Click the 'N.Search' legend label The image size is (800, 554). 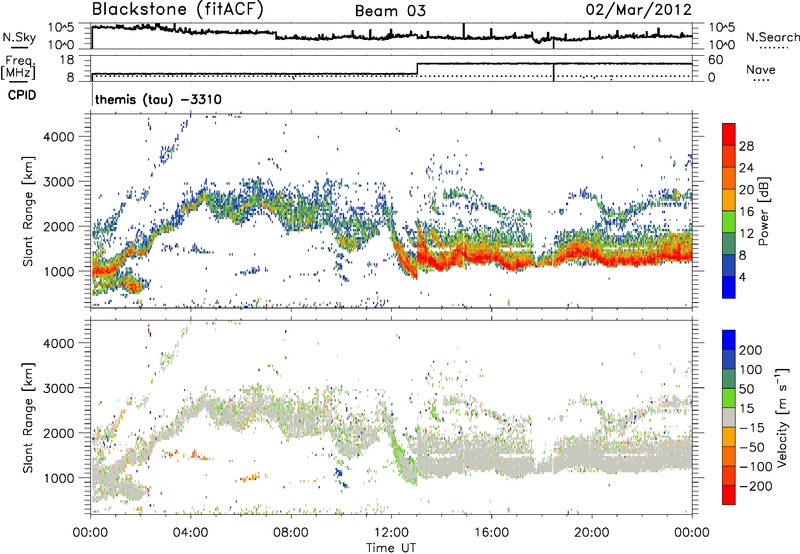click(x=772, y=37)
